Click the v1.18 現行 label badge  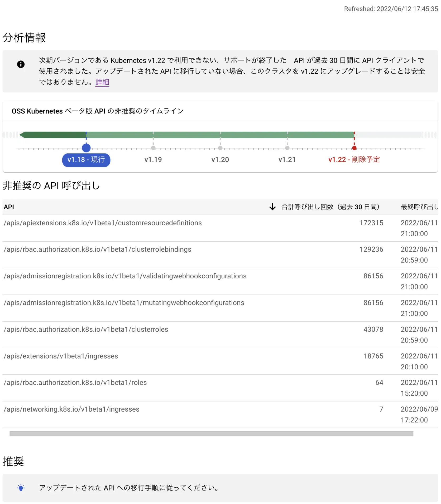(86, 160)
